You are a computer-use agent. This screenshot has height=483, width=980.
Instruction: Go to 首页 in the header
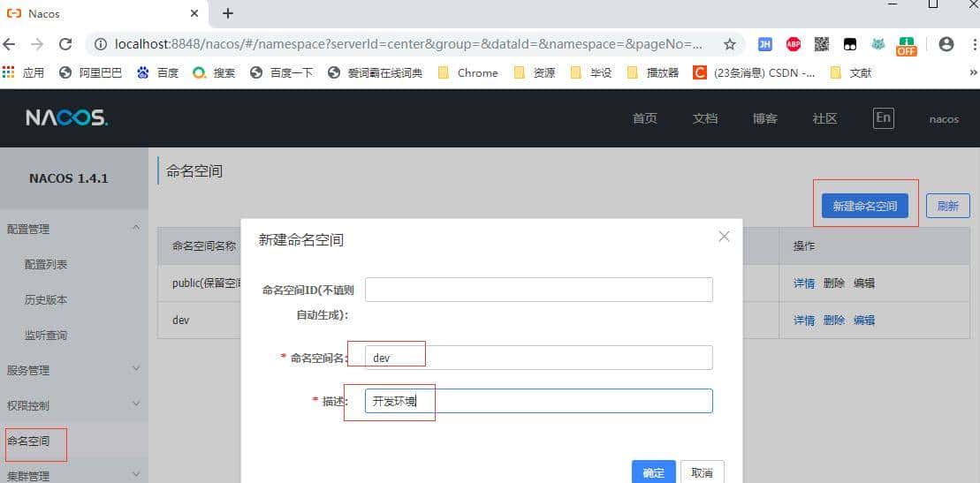tap(645, 118)
